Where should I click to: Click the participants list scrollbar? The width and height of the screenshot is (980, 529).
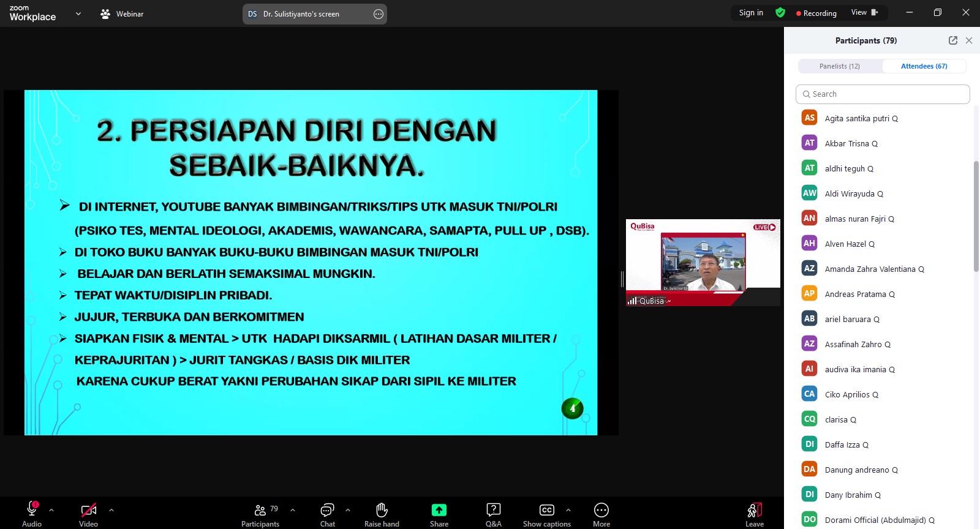976,214
